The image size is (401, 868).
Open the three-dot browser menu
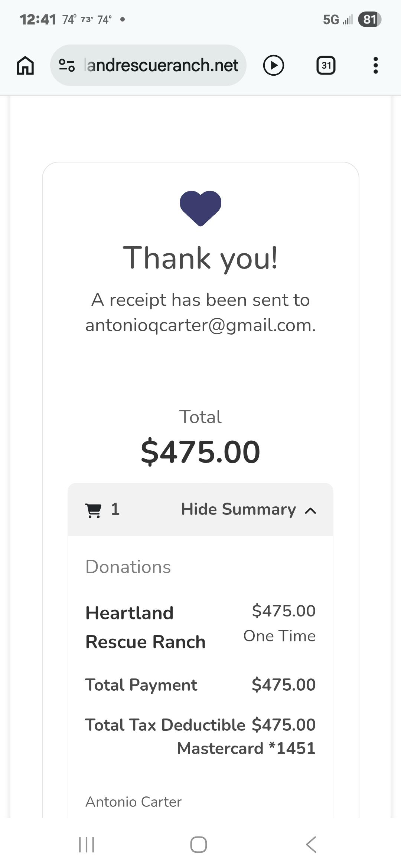point(376,65)
